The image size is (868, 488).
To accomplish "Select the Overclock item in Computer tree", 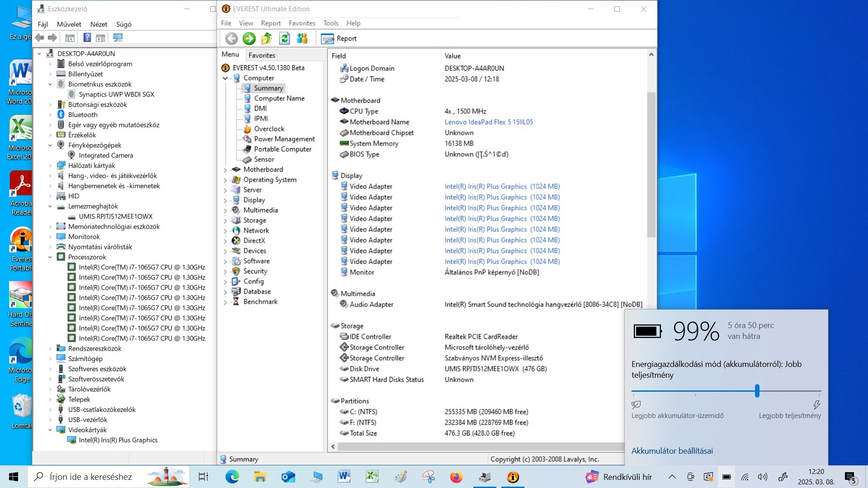I will 269,129.
